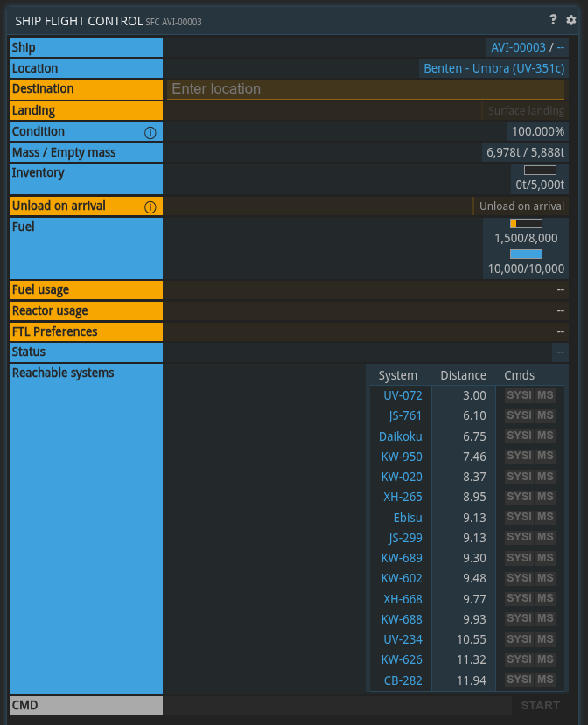Click the orange fuel level bar
The image size is (588, 725).
coord(526,224)
